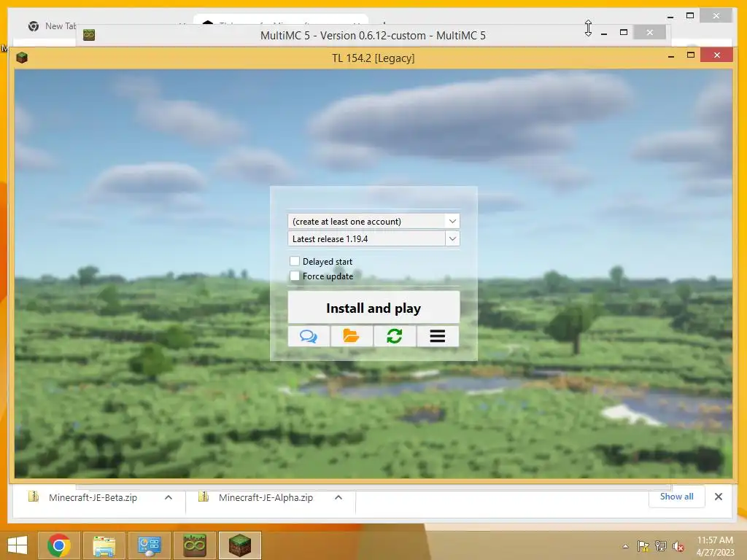747x560 pixels.
Task: Close the MultiMC 5 window
Action: click(650, 32)
